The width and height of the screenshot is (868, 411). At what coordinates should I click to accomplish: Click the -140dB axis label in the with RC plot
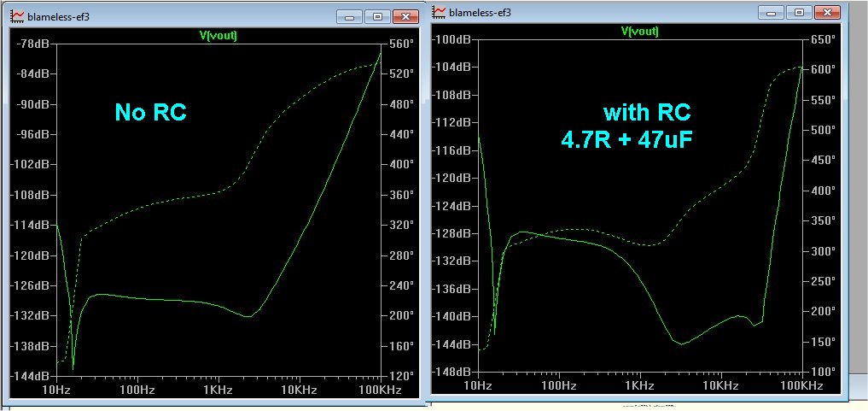(453, 316)
